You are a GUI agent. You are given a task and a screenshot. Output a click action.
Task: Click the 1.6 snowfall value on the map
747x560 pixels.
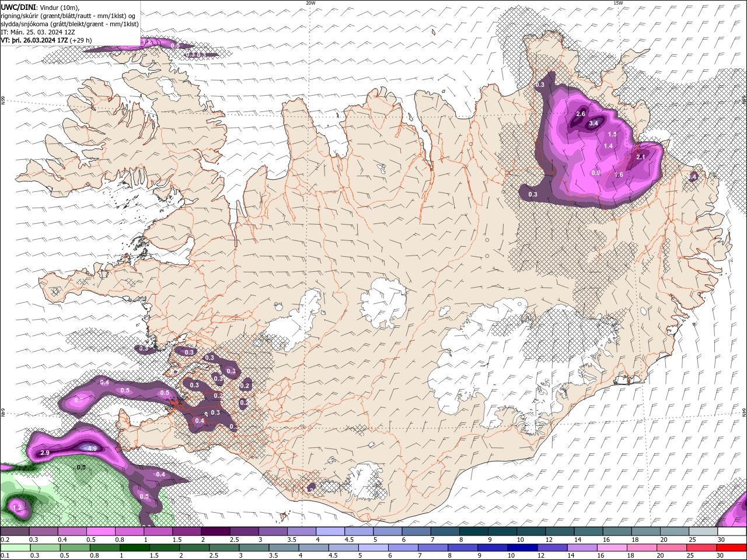point(619,174)
